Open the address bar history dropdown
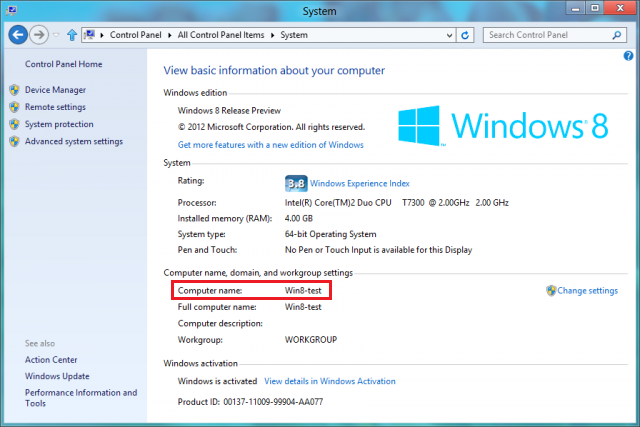Image resolution: width=640 pixels, height=427 pixels. pyautogui.click(x=449, y=35)
